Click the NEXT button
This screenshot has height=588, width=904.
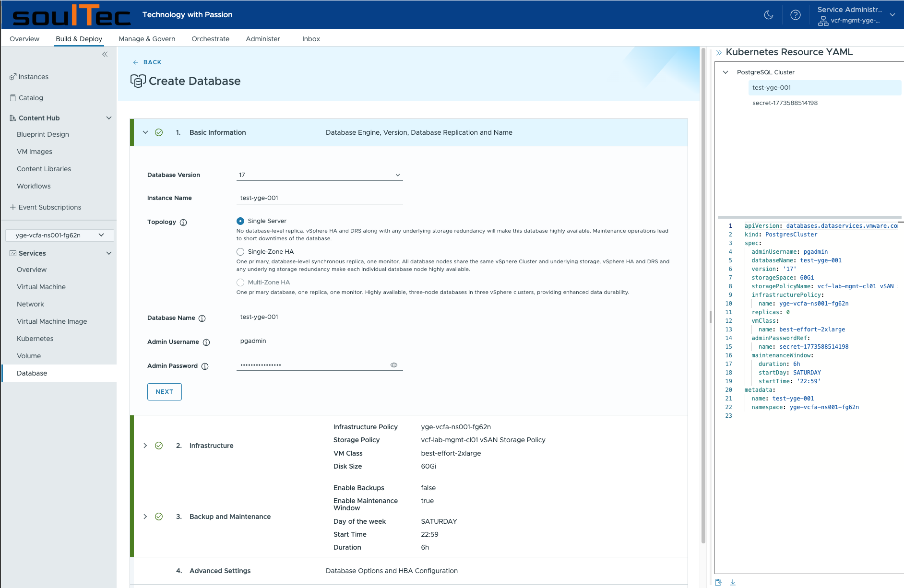164,392
